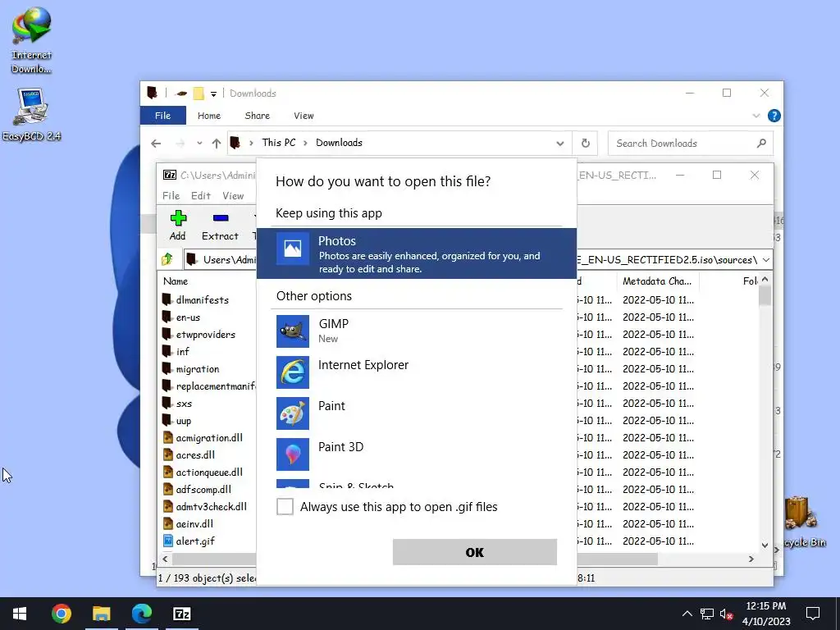Refresh the Downloads folder
Screen dimensions: 840x630
click(x=586, y=143)
